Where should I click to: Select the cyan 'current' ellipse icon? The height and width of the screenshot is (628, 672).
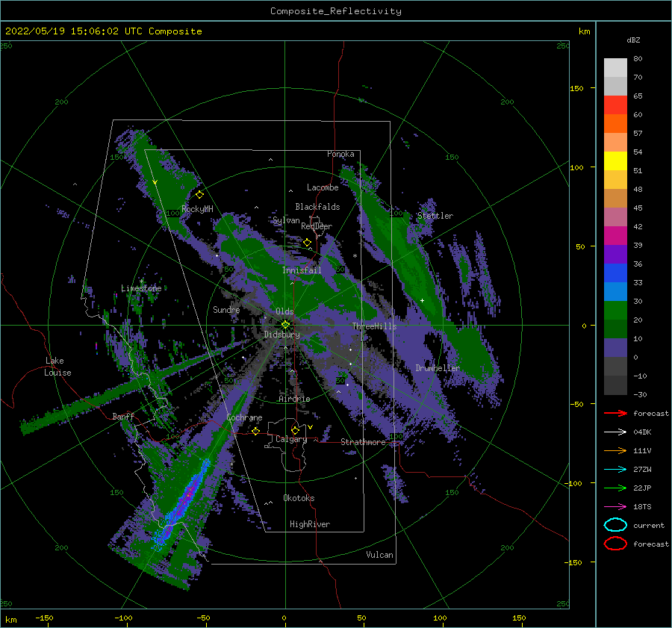[x=615, y=525]
